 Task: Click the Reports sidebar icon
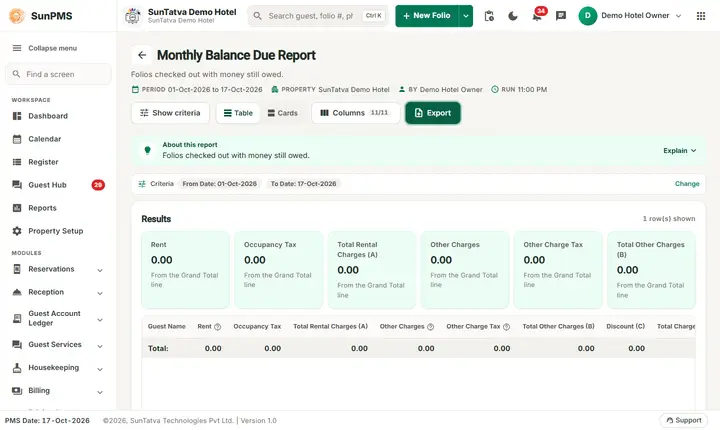(17, 208)
